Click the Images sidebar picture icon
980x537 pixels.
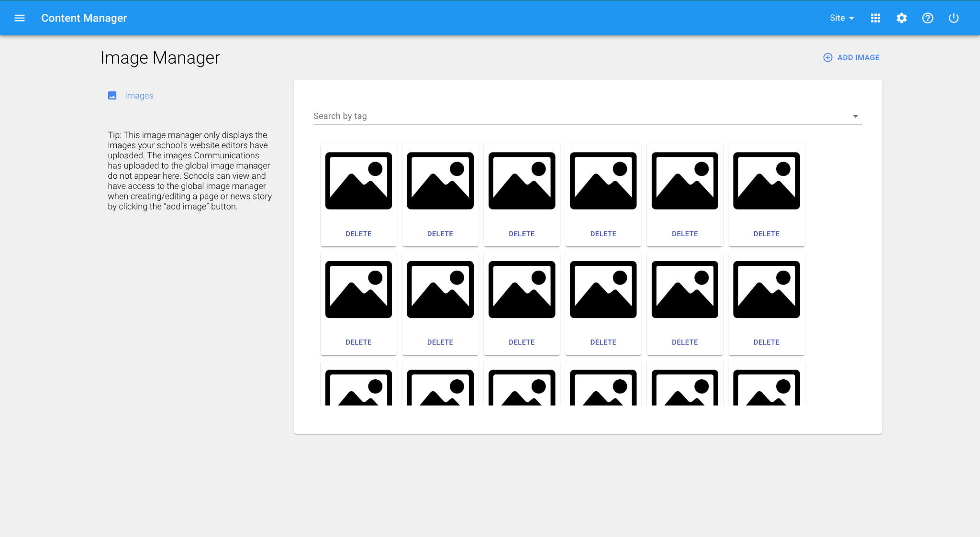point(112,96)
